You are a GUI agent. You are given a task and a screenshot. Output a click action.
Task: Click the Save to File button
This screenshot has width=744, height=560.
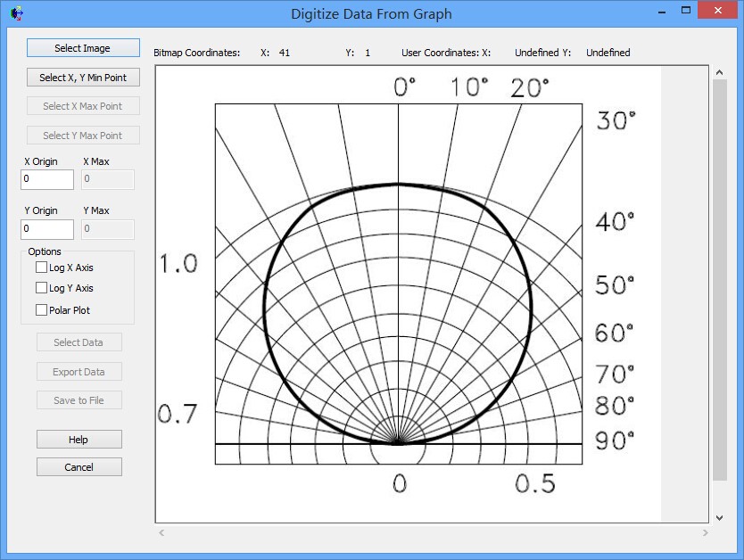(x=79, y=400)
